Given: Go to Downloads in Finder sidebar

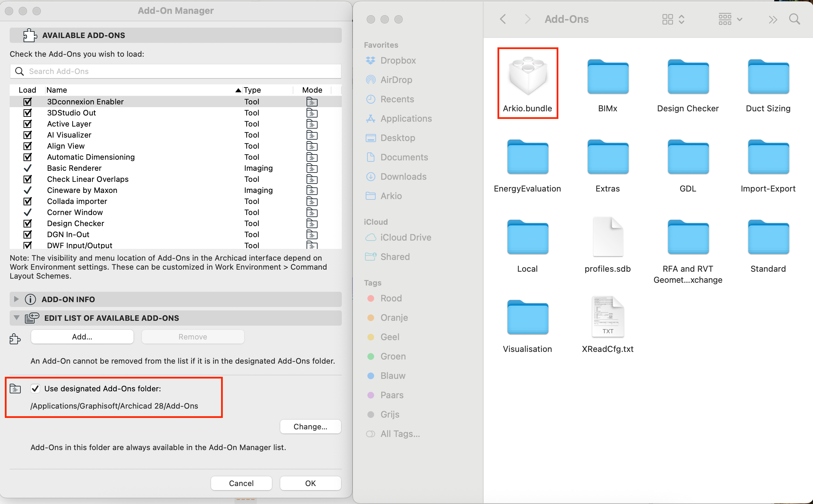Looking at the screenshot, I should (403, 177).
